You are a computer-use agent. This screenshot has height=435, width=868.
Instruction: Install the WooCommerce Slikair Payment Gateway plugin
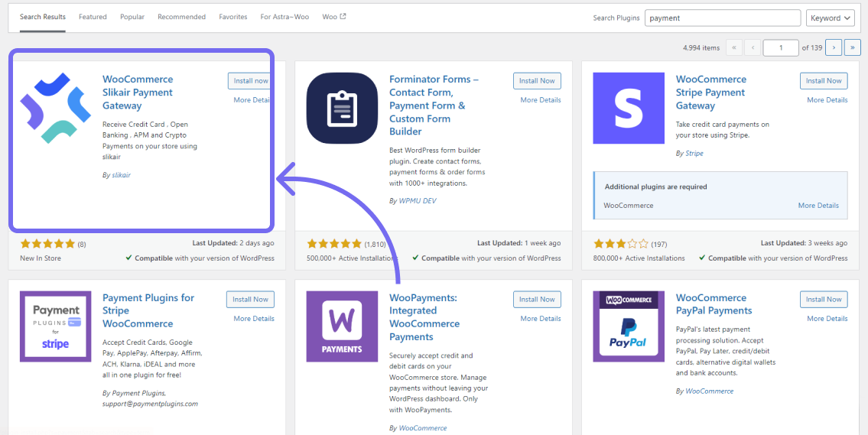tap(250, 81)
